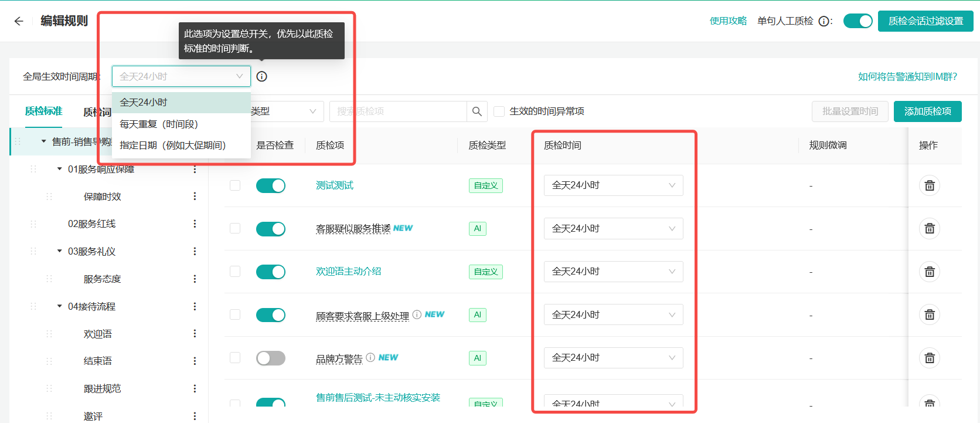Choose 指定日期（例如大促期间）option

[x=181, y=145]
